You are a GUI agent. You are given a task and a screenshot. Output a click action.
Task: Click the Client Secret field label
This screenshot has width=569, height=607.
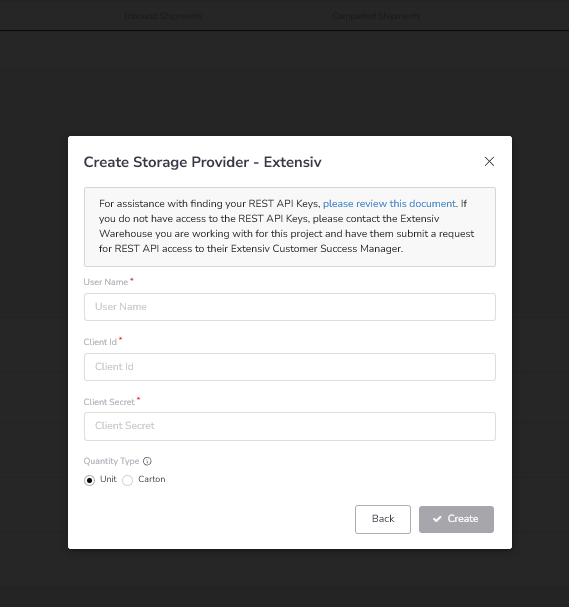(x=109, y=402)
